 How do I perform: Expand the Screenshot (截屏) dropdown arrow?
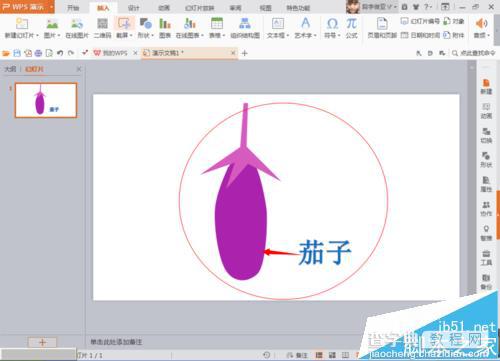click(x=131, y=35)
